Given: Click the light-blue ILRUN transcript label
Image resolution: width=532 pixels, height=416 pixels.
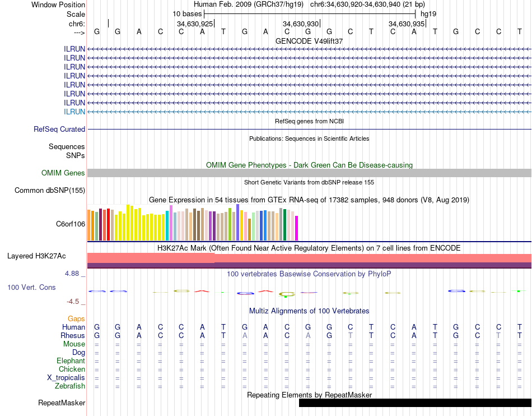Looking at the screenshot, I should pyautogui.click(x=74, y=112).
